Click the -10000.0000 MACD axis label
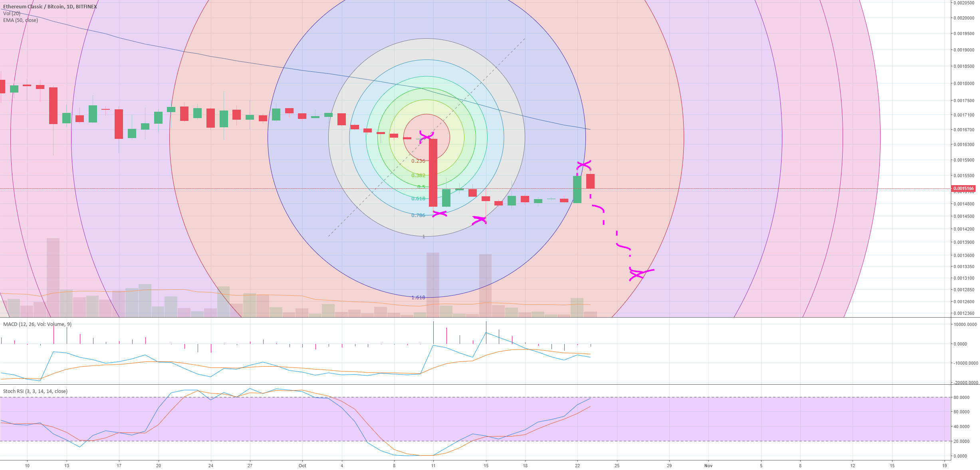 (x=965, y=363)
